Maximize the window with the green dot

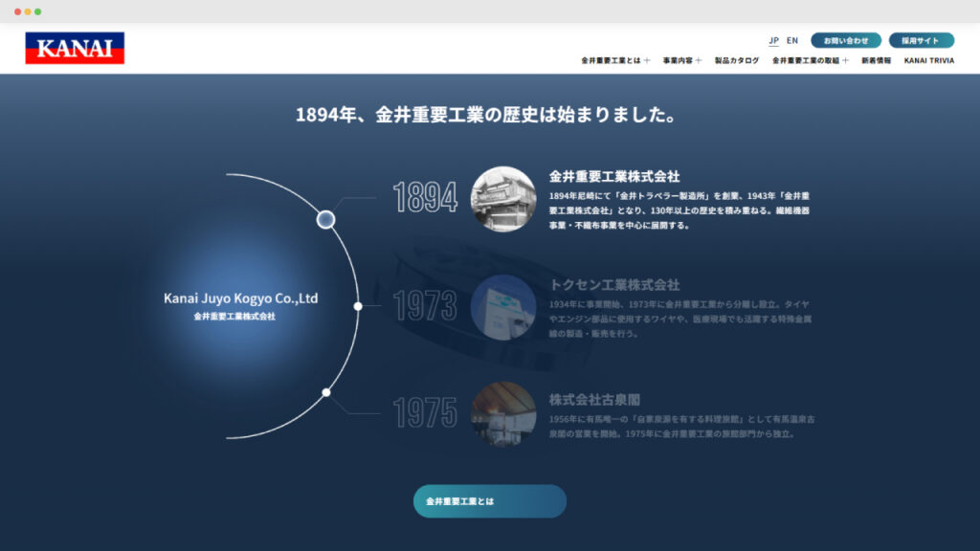pos(37,11)
